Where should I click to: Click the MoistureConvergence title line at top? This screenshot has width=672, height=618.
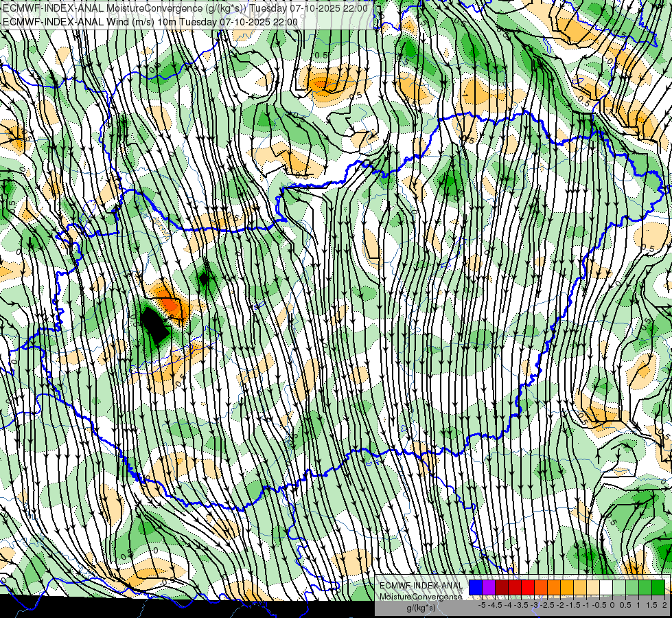(x=185, y=8)
